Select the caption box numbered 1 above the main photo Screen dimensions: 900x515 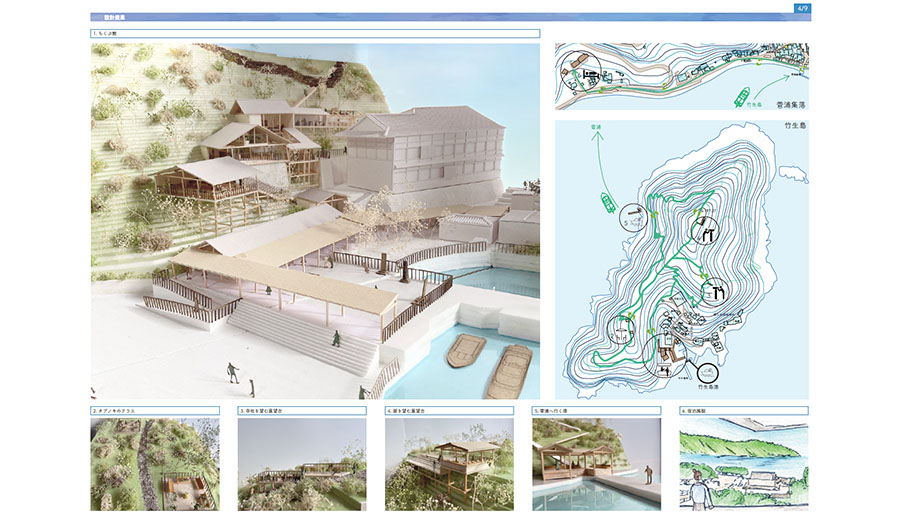tap(315, 33)
